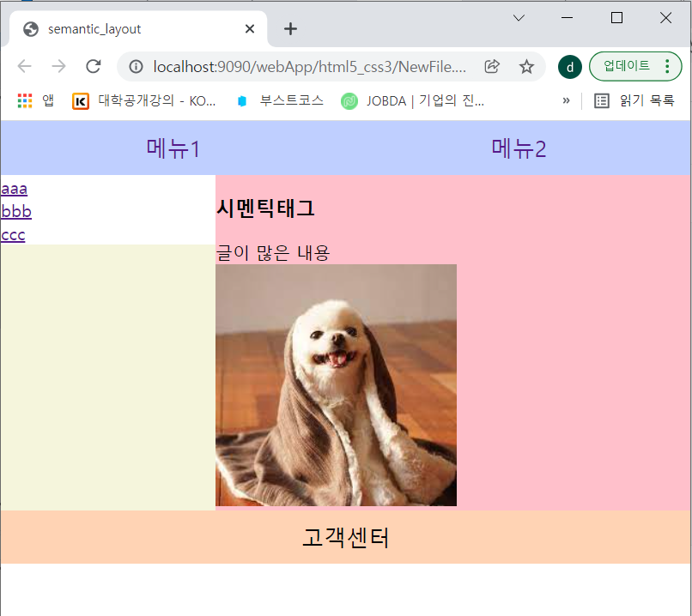Click the 메뉴2 navigation link

519,148
